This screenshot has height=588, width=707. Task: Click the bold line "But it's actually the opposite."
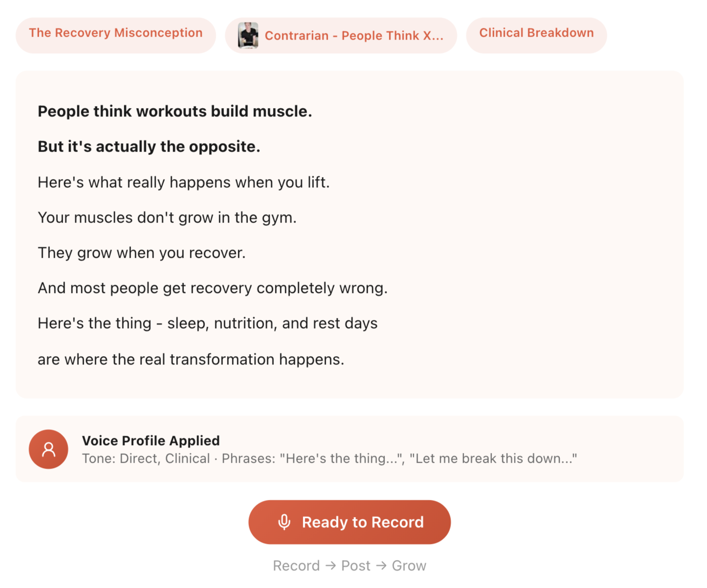[x=149, y=147]
